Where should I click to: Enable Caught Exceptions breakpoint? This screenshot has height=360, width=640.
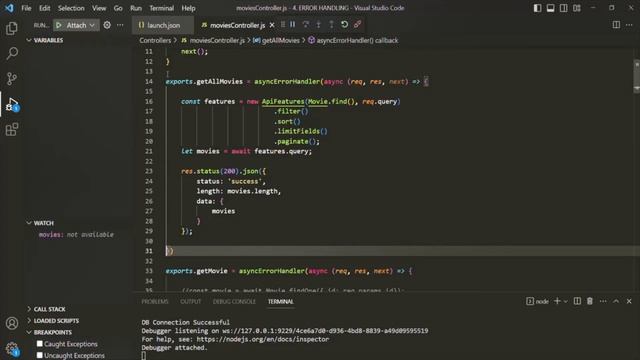point(40,344)
